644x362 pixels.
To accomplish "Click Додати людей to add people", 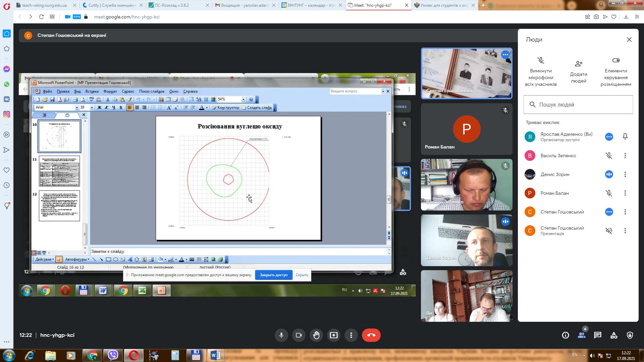I will pyautogui.click(x=579, y=72).
